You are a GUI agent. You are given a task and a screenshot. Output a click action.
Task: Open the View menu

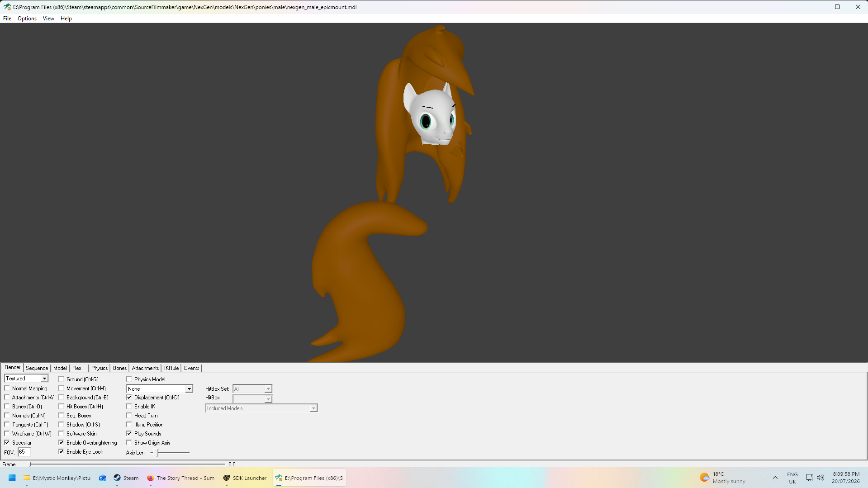pos(48,19)
